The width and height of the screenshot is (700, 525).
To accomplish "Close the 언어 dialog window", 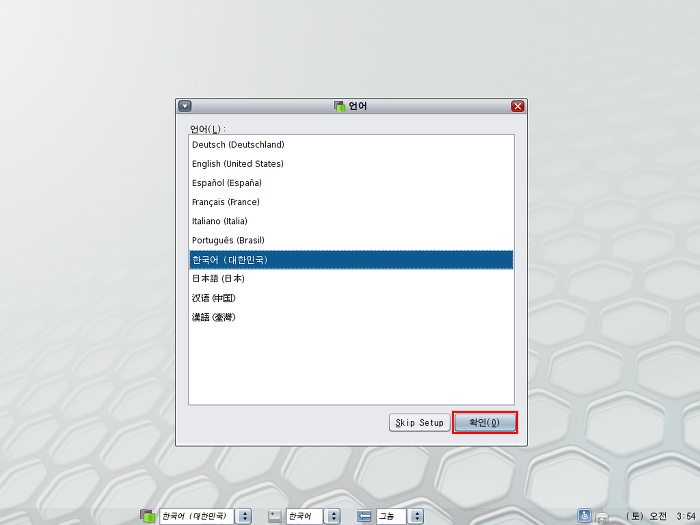I will (517, 106).
